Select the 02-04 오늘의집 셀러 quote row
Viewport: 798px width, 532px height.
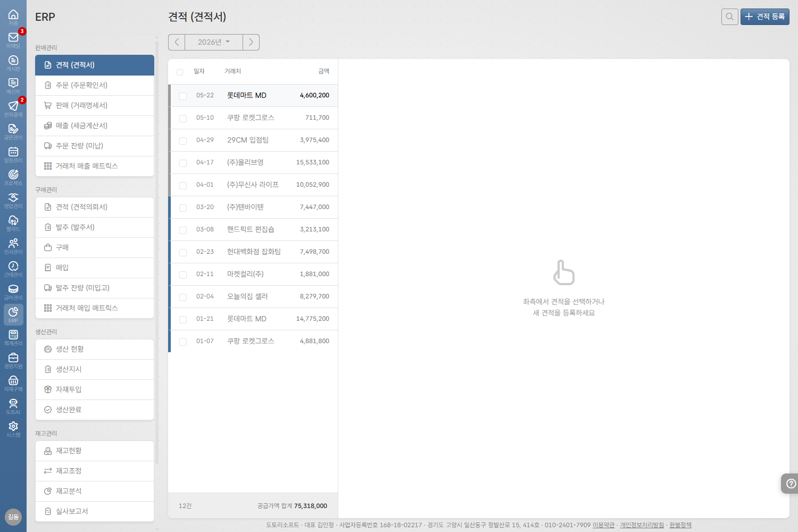pyautogui.click(x=254, y=297)
